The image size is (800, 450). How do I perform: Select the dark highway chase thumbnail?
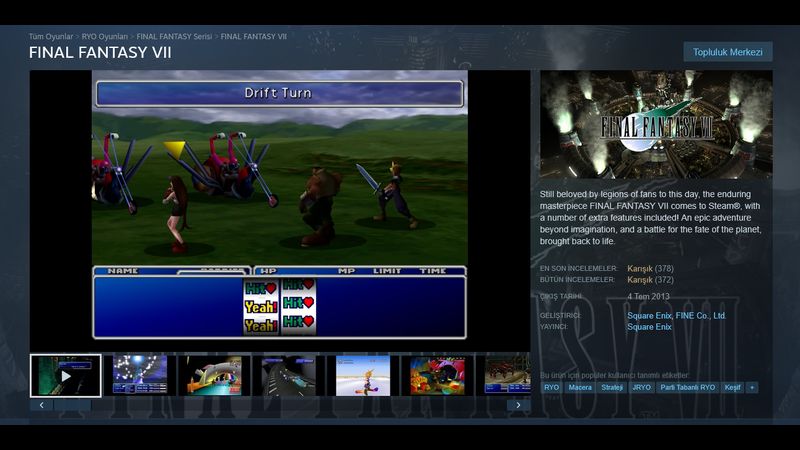click(x=289, y=376)
